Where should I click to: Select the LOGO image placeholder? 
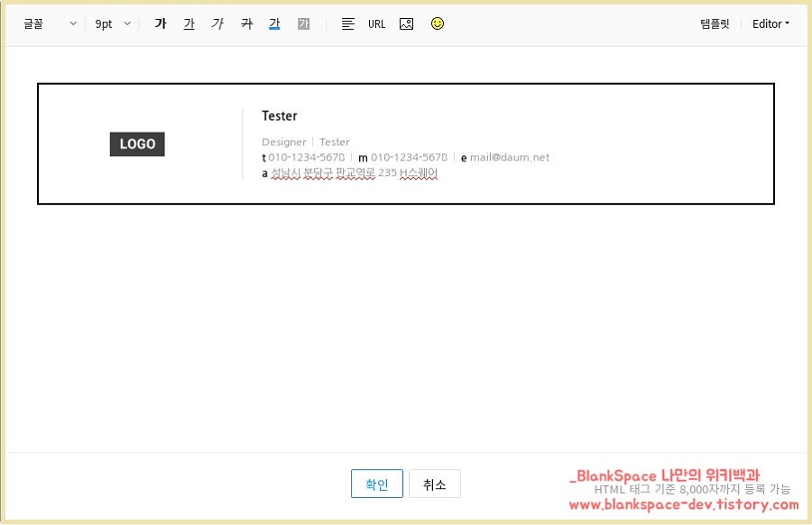137,144
